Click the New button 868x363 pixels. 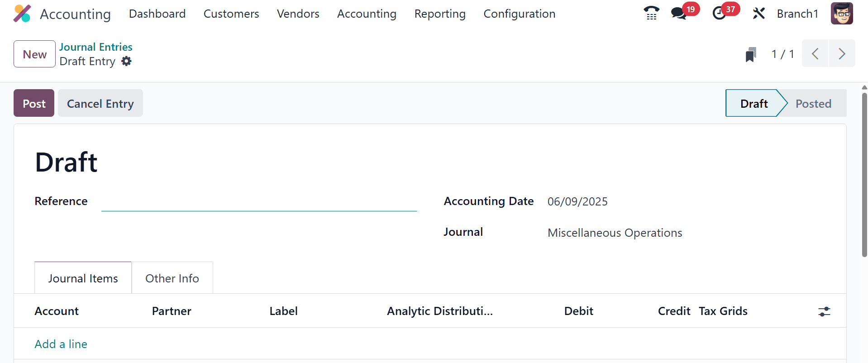point(34,54)
